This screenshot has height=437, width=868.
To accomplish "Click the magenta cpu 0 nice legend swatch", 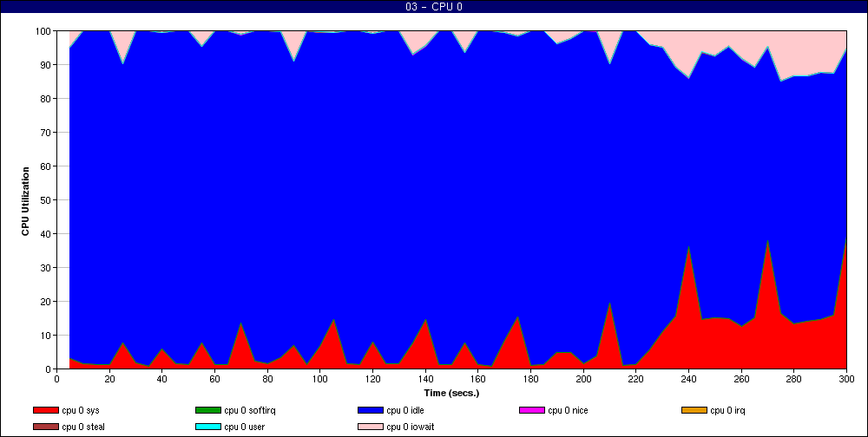I will click(x=532, y=410).
